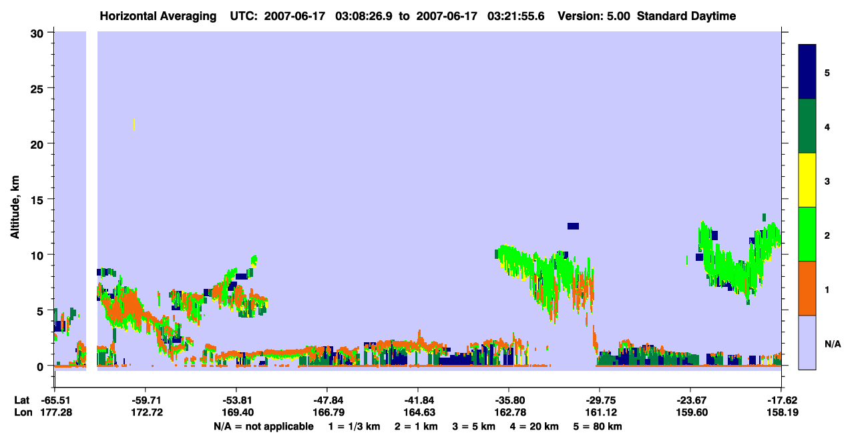Click latitude value '-35.80'
Image resolution: width=868 pixels, height=445 pixels.
point(509,400)
